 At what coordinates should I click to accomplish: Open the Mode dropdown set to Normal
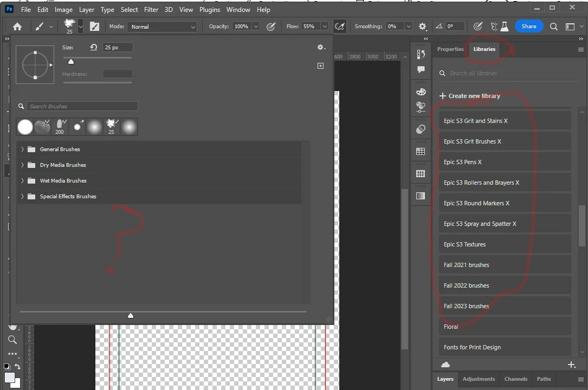(x=162, y=27)
